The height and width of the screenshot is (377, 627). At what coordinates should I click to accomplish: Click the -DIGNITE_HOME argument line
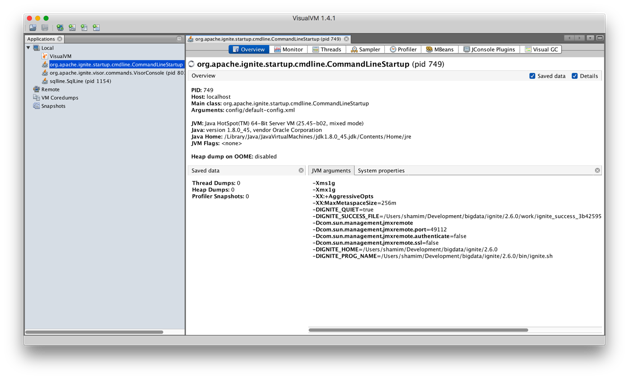coord(405,249)
